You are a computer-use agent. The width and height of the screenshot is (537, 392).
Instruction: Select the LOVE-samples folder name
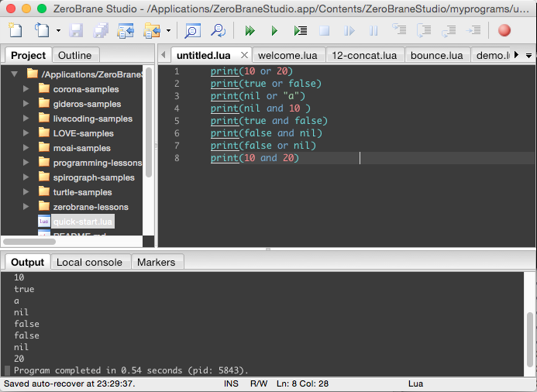83,133
